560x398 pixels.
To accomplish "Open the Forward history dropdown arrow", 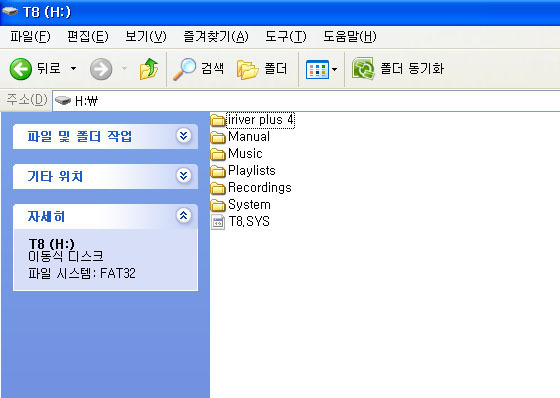I will (124, 68).
